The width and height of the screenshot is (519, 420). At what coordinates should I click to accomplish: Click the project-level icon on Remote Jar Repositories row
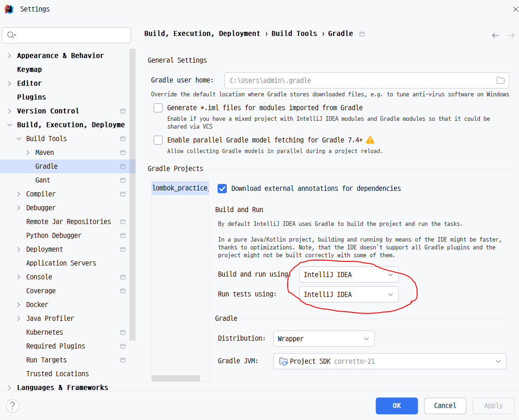point(123,222)
